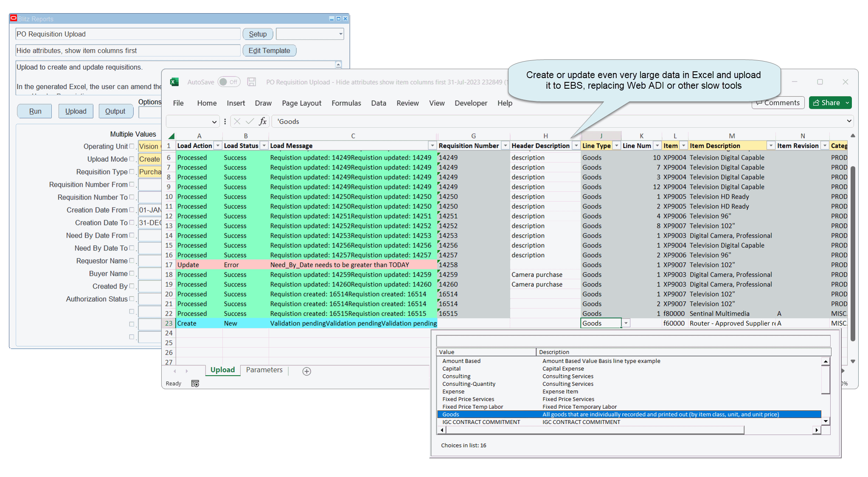The width and height of the screenshot is (868, 477).
Task: Click the list box scroll up arrow
Action: coord(826,362)
